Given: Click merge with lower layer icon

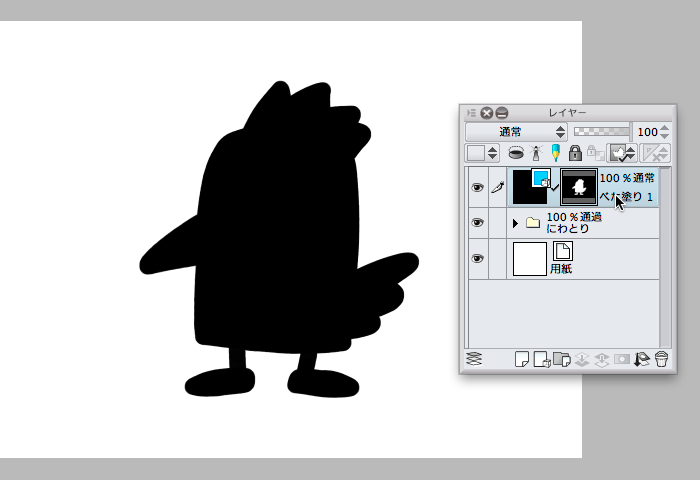Looking at the screenshot, I should 602,359.
